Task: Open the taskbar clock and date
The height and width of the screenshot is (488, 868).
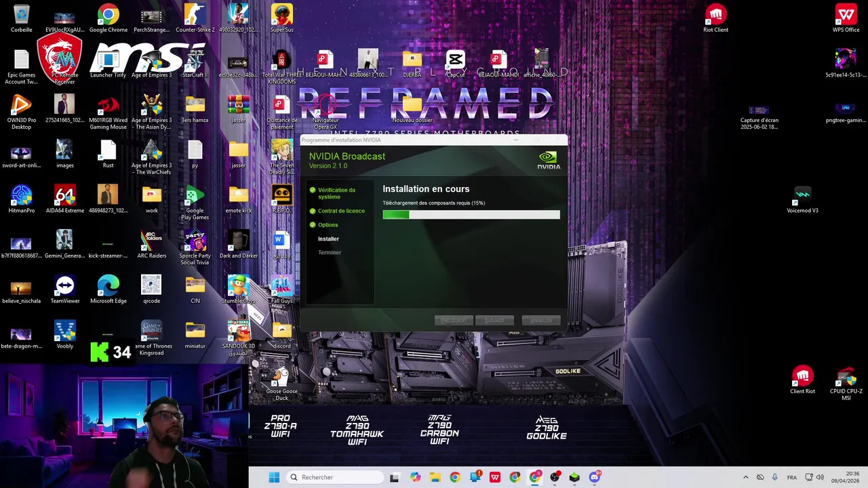Action: 844,477
